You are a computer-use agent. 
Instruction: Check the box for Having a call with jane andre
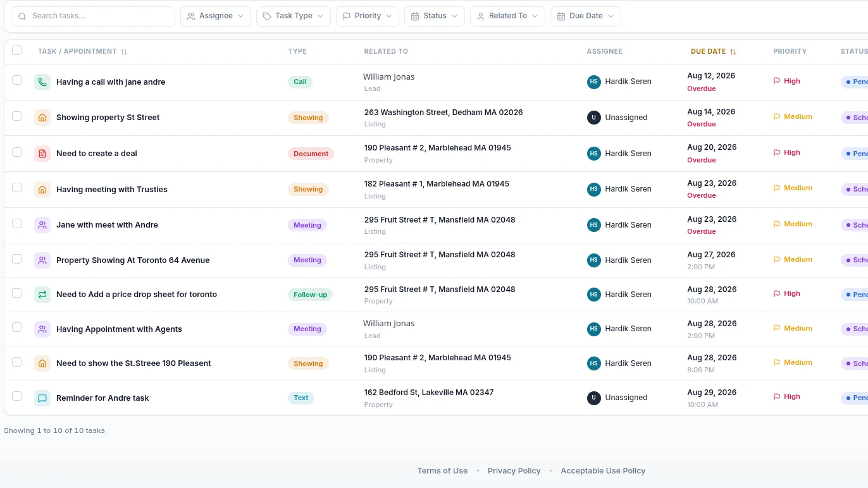[17, 80]
